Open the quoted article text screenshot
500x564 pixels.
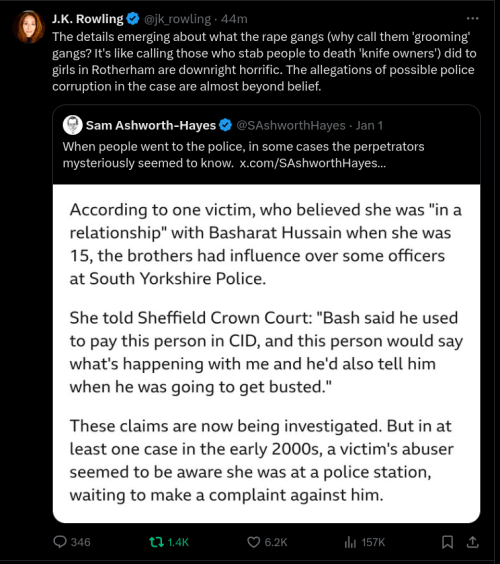pos(266,353)
